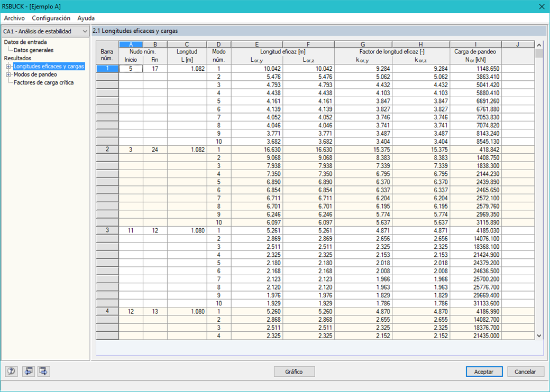550x392 pixels.
Task: Click buckling load cell 418.842
Action: coord(475,150)
